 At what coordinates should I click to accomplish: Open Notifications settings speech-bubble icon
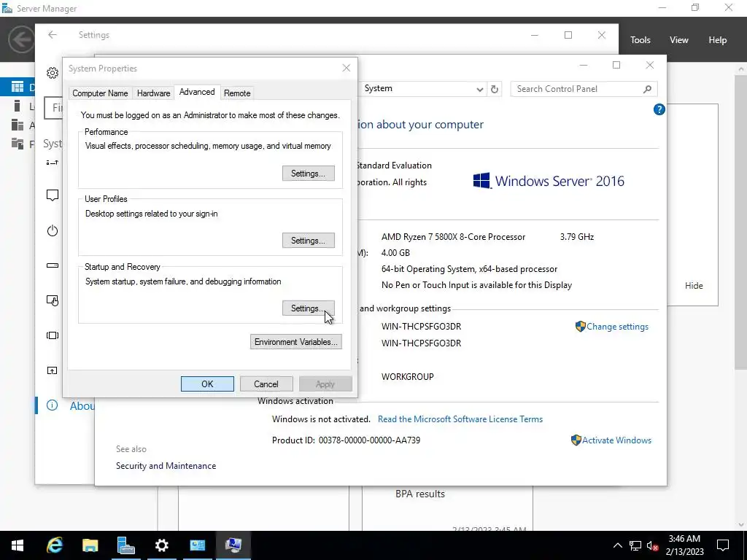coord(53,195)
